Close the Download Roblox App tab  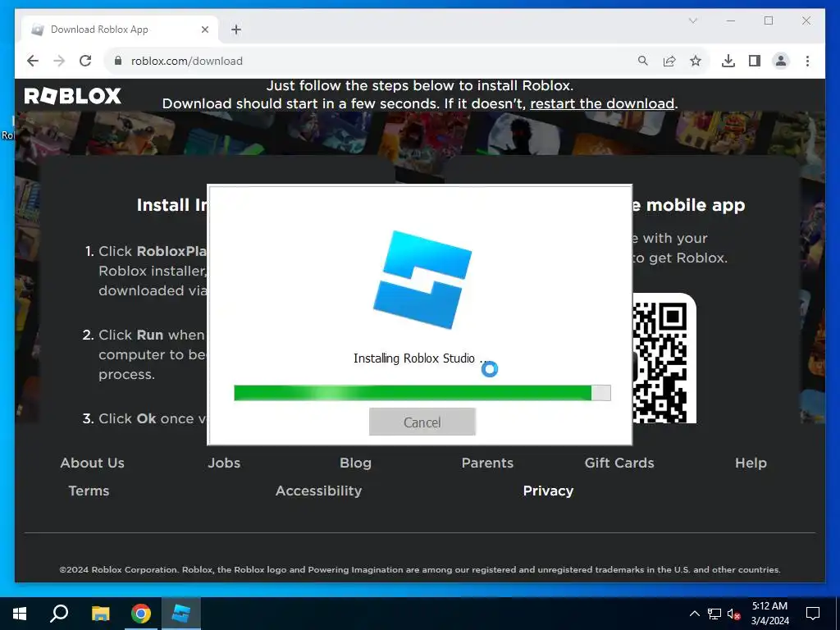pos(204,30)
